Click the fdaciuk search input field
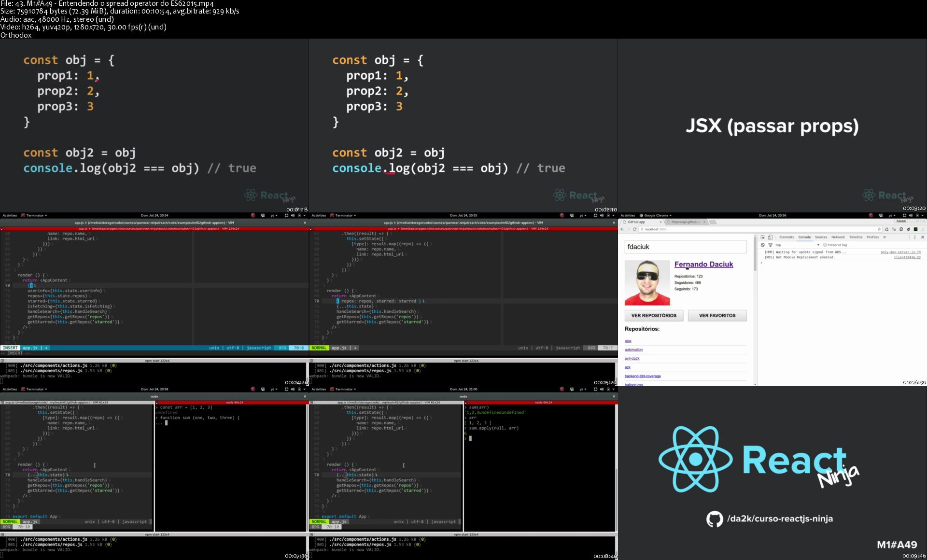The width and height of the screenshot is (927, 560). click(685, 247)
